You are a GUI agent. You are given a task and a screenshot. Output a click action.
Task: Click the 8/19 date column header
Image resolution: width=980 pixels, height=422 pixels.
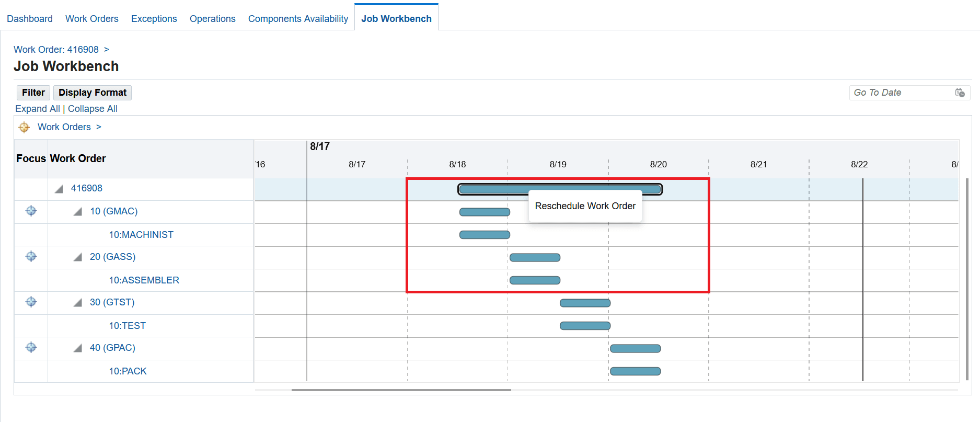point(558,164)
